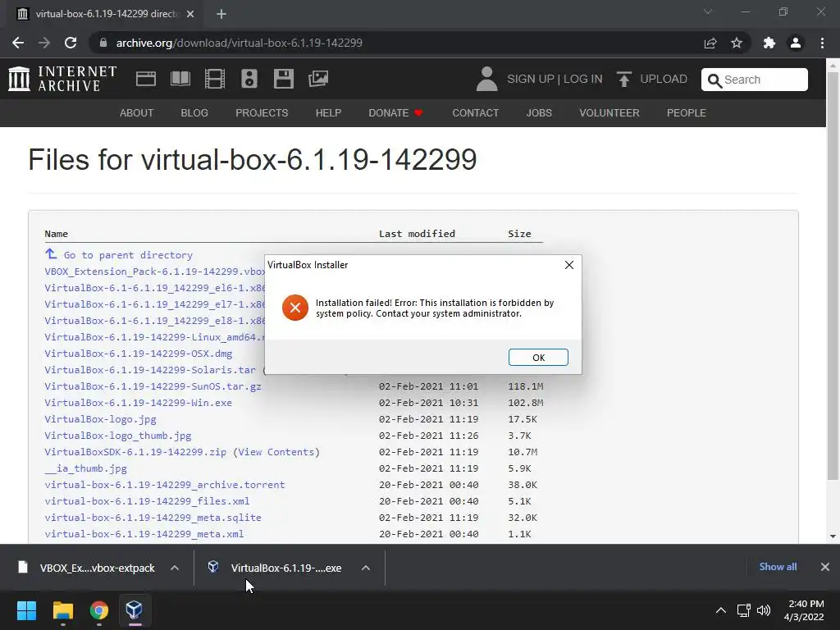Click the UPLOAD arrow icon
Screen dimensions: 840x630
click(x=623, y=80)
